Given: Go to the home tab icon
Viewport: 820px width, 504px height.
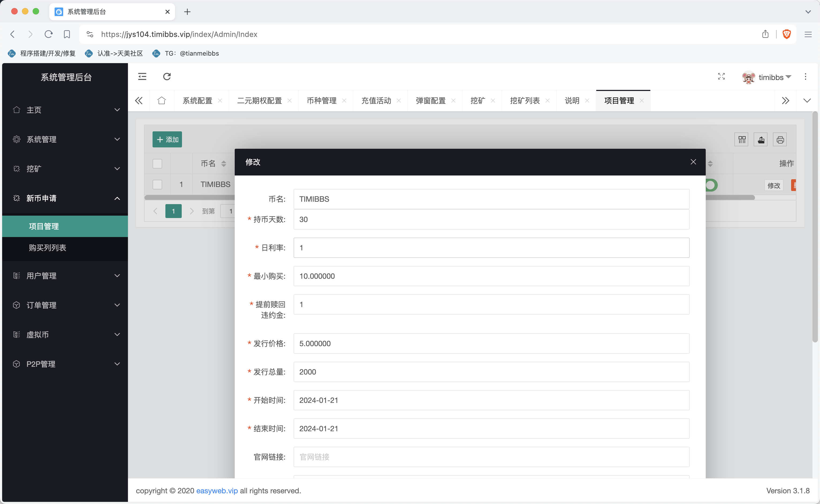Looking at the screenshot, I should tap(162, 101).
